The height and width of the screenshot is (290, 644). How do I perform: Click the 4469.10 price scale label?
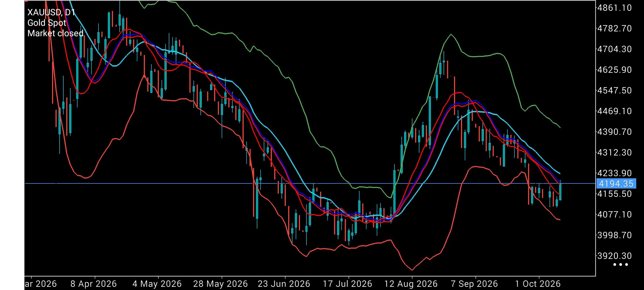(x=614, y=111)
